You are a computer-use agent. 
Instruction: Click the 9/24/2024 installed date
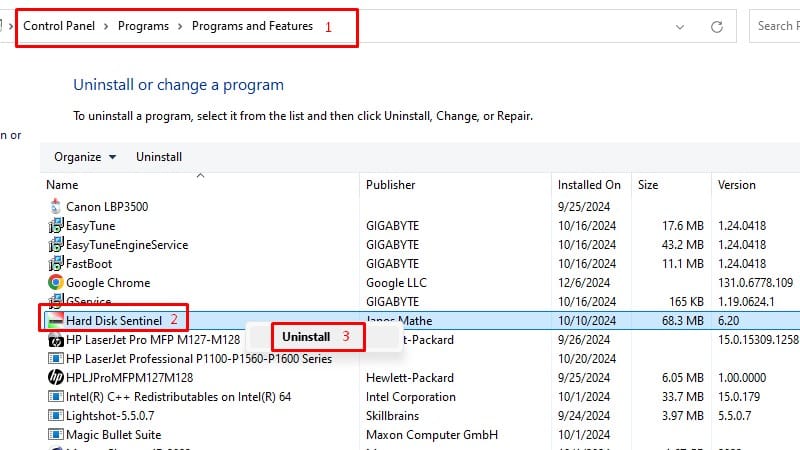click(584, 416)
